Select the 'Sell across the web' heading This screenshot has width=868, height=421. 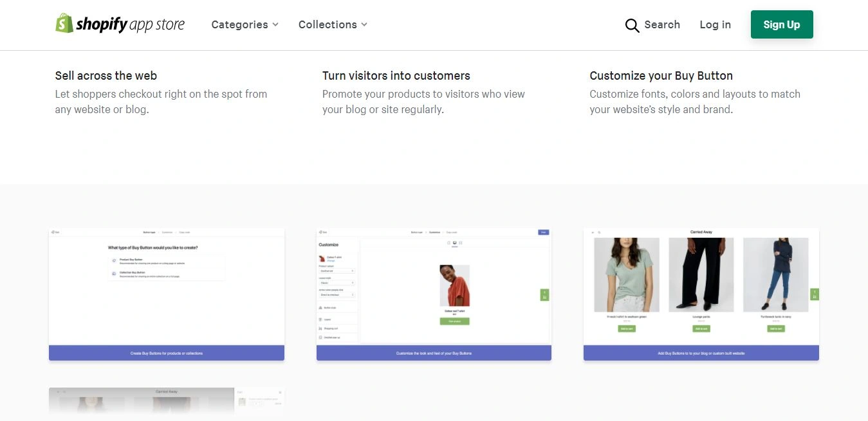106,76
